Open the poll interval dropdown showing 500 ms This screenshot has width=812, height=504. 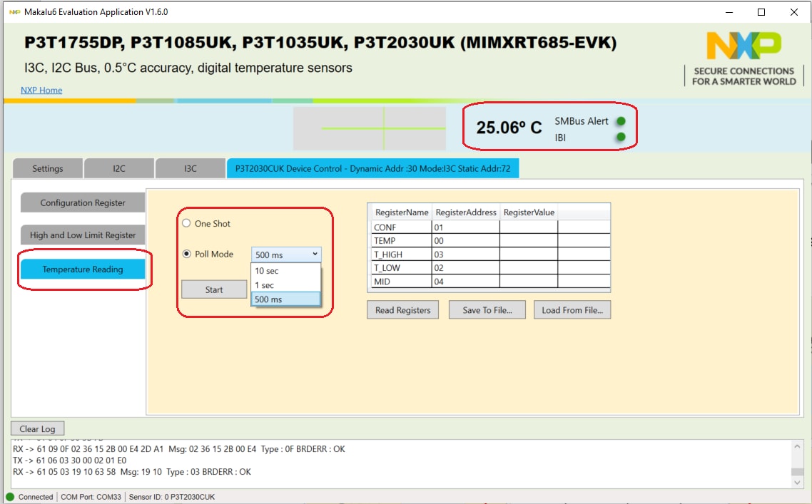click(286, 254)
